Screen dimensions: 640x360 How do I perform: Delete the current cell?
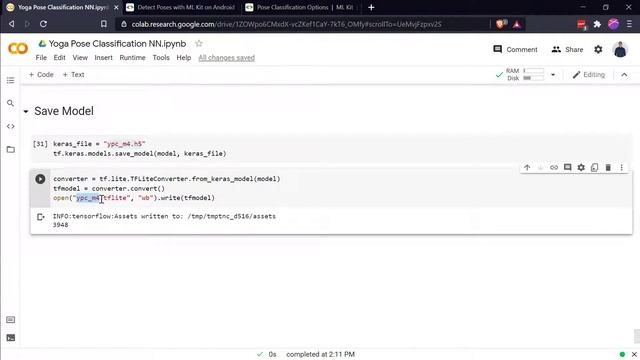point(608,167)
